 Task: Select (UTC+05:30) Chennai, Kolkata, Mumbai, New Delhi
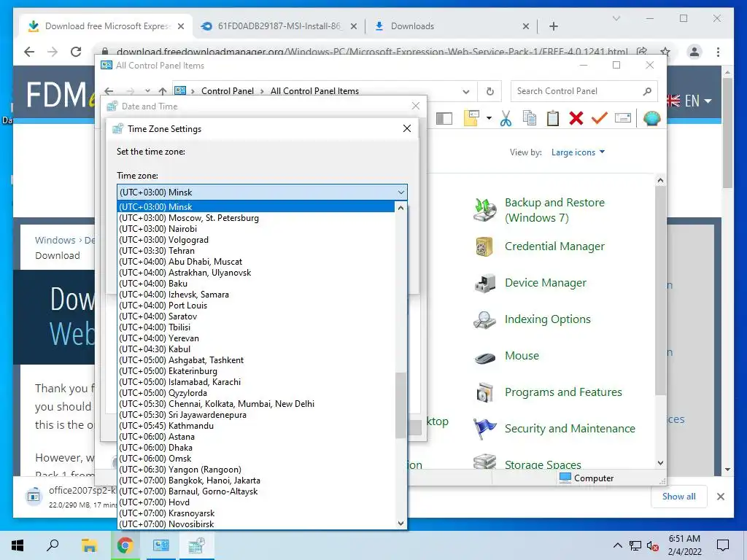[256, 404]
